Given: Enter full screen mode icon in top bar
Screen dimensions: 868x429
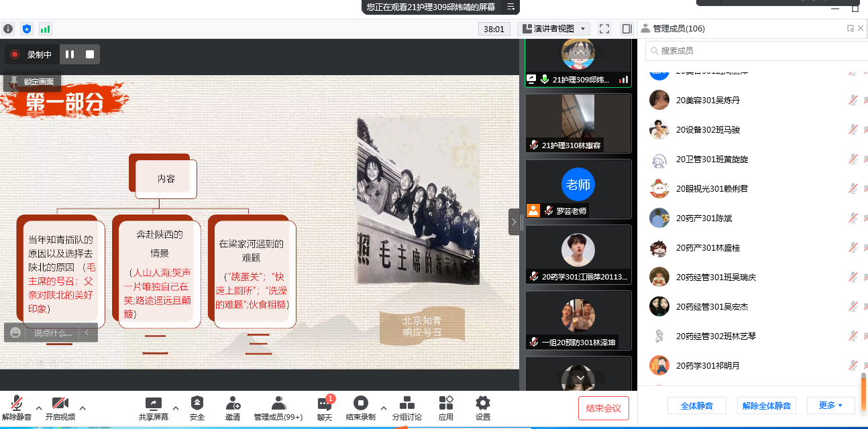Looking at the screenshot, I should pyautogui.click(x=604, y=29).
